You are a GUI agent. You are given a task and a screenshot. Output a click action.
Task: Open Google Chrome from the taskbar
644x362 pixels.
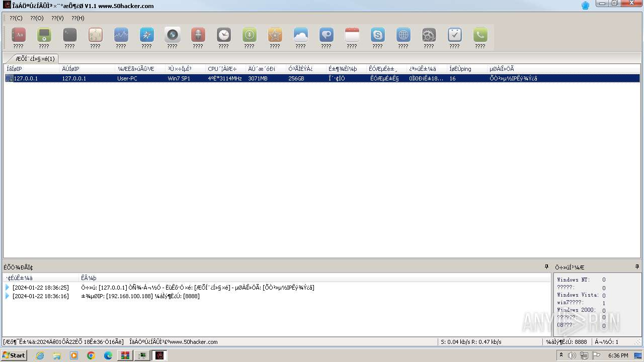click(91, 355)
